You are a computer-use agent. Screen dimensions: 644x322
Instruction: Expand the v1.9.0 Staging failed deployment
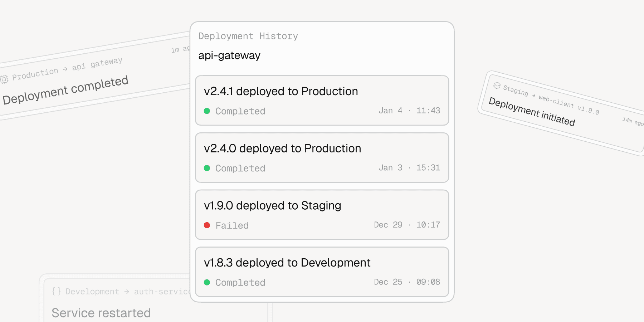coord(321,214)
